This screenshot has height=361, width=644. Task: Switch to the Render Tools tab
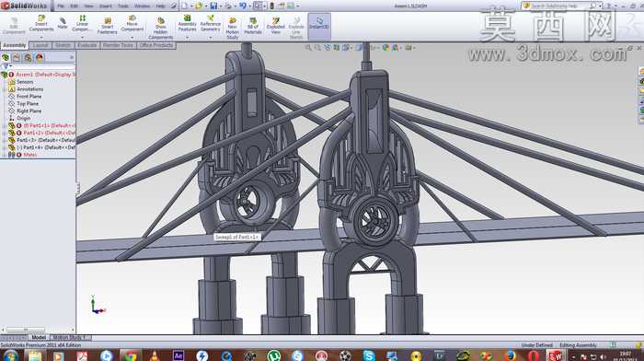pos(118,45)
